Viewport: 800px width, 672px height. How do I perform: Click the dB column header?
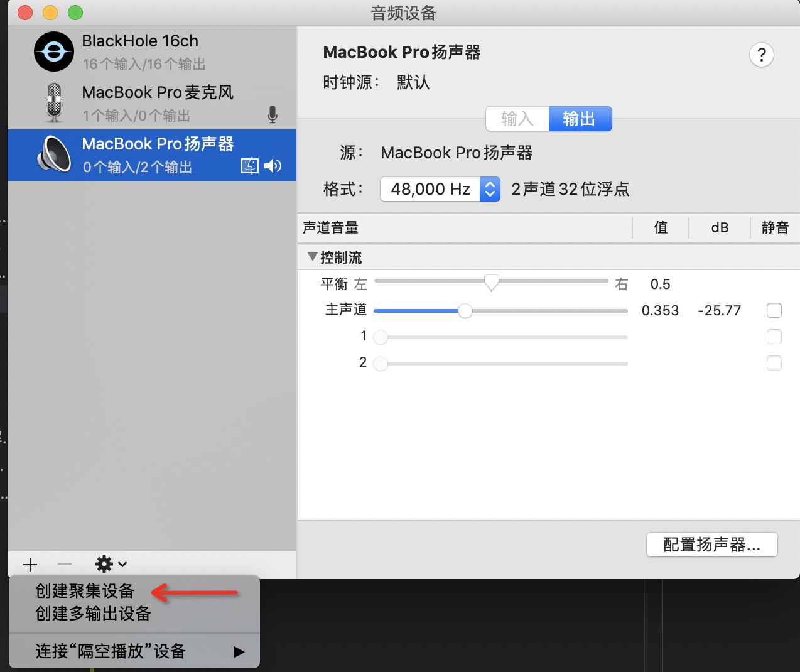(720, 228)
